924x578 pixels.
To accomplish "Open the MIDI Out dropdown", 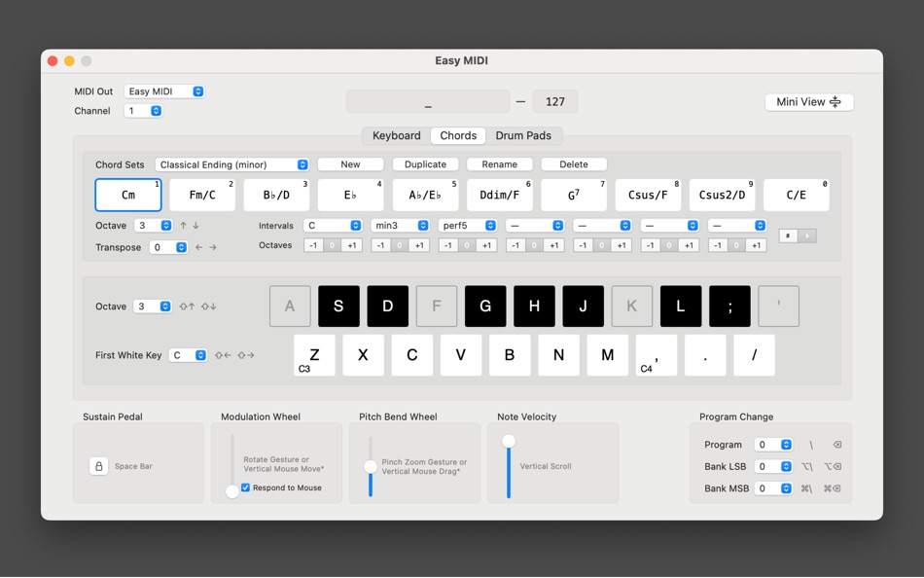I will click(163, 91).
